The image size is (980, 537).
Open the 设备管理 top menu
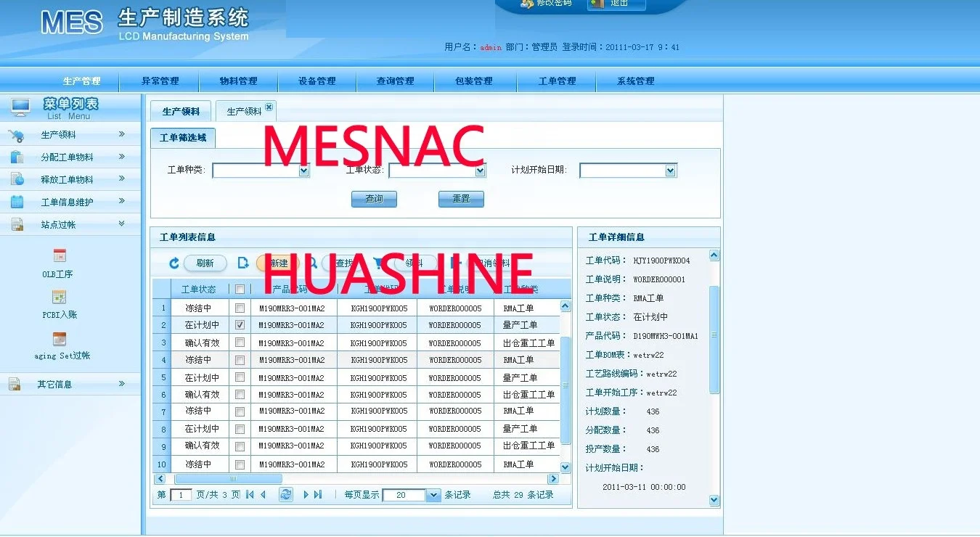[x=317, y=81]
